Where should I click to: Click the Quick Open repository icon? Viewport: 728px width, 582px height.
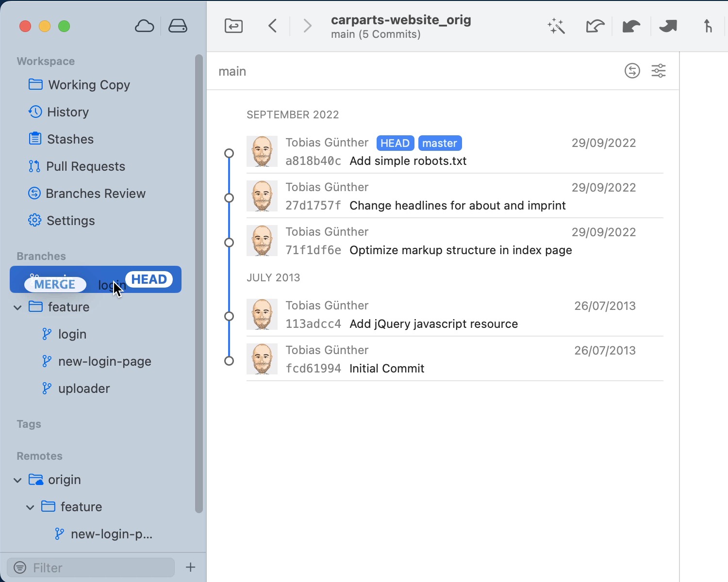tap(233, 26)
